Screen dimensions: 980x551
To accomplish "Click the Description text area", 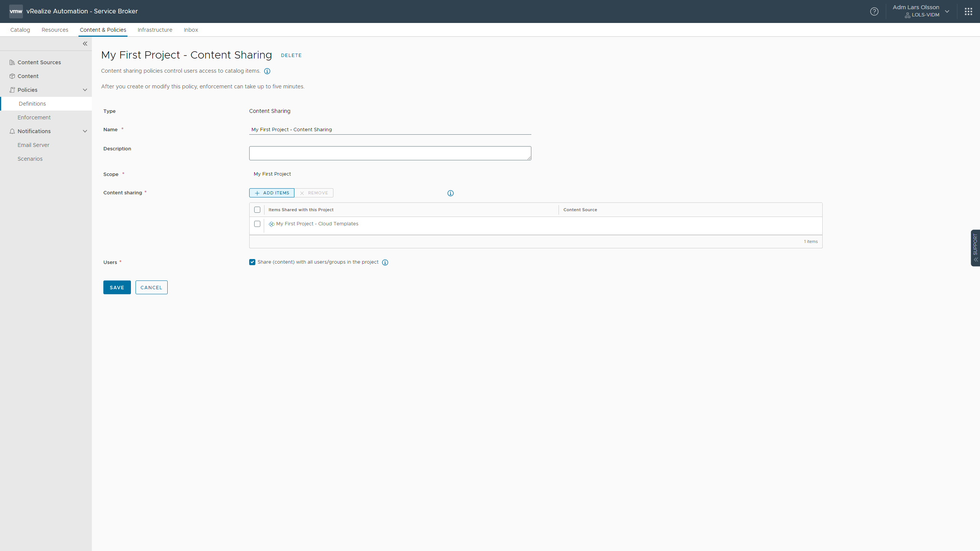I will click(390, 153).
